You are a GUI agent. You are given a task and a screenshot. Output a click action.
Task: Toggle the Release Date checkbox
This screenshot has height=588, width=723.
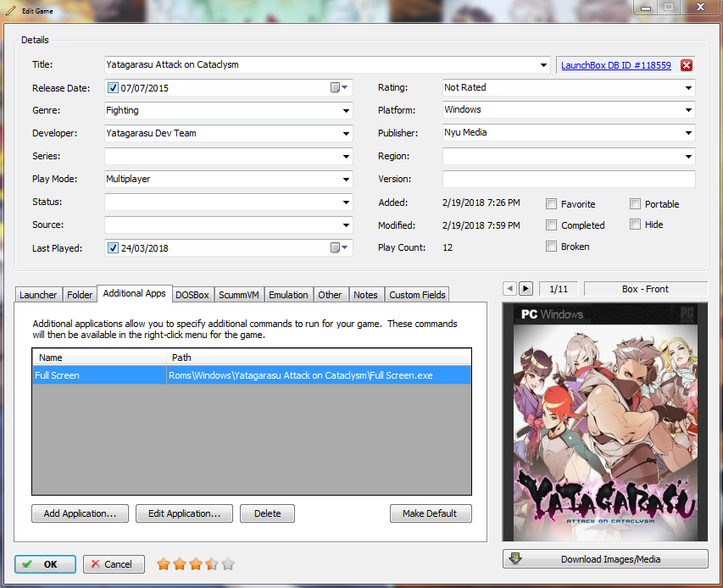pos(113,87)
